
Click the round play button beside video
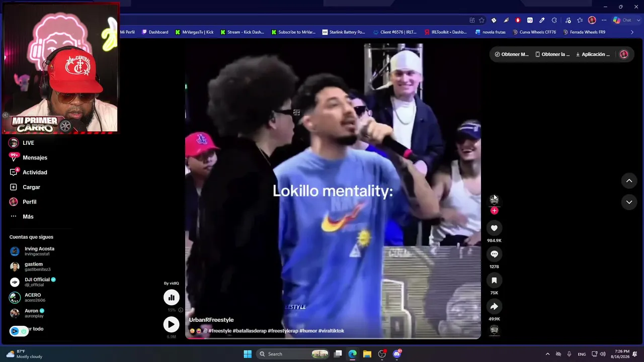click(x=172, y=324)
